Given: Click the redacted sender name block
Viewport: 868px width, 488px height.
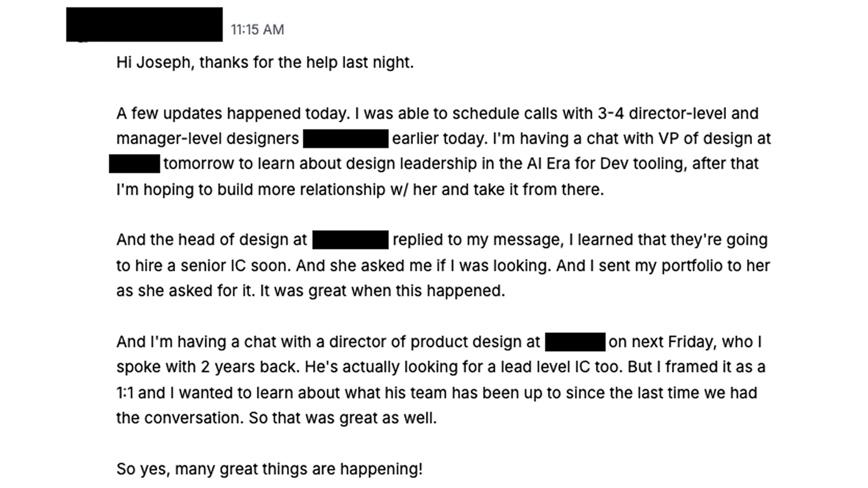Looking at the screenshot, I should pos(144,24).
